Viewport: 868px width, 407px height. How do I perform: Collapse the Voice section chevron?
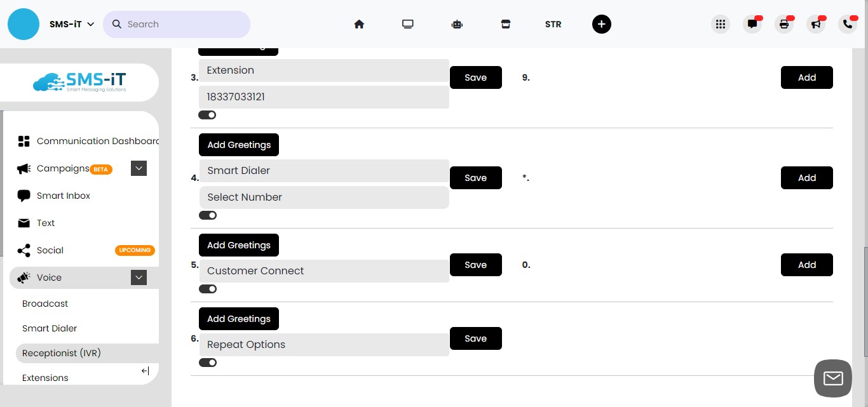[139, 277]
